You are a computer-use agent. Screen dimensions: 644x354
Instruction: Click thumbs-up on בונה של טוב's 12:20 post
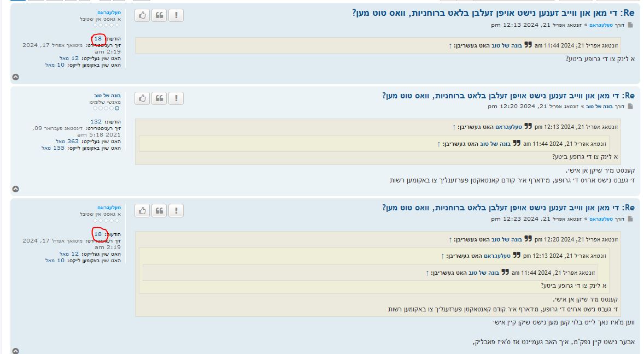142,98
